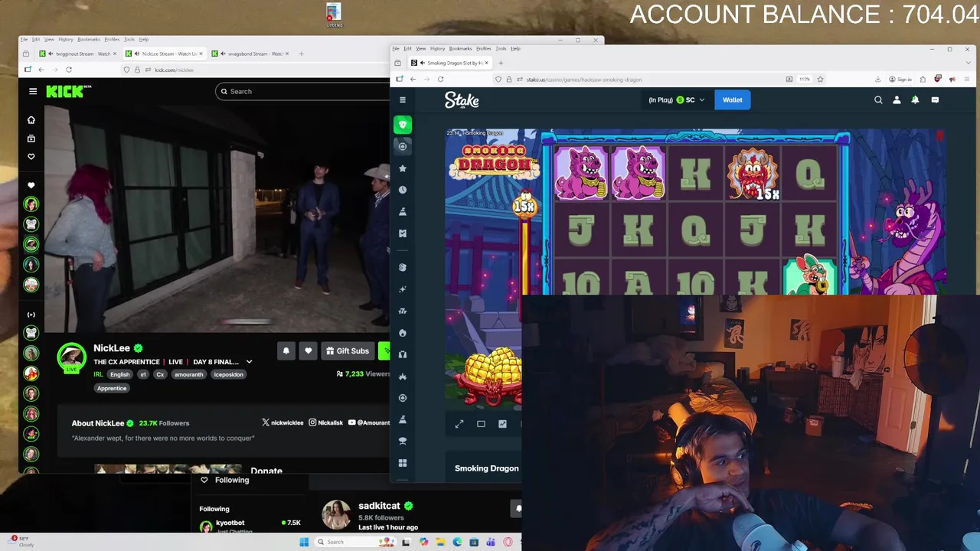The image size is (980, 551).
Task: Toggle theatre mode for game
Action: point(481,423)
